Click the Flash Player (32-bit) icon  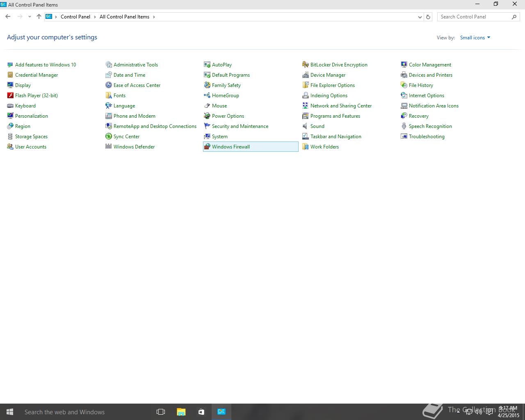point(10,95)
